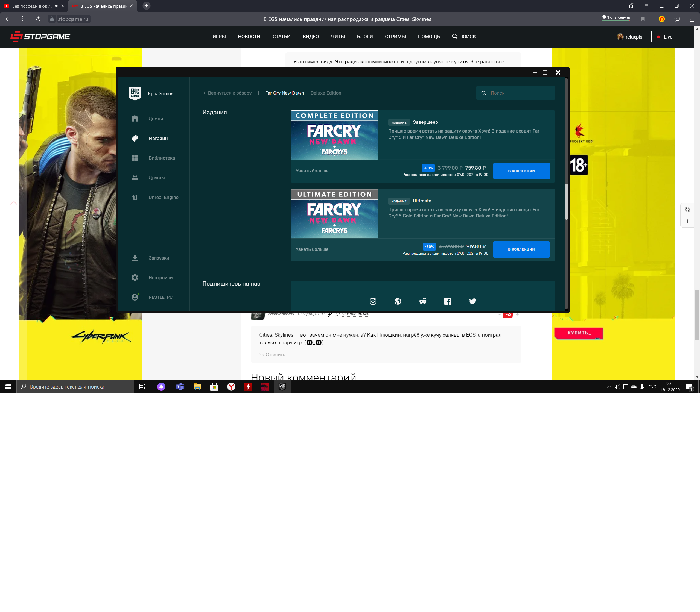Screen dimensions: 700x612
Task: Click Узнать больше for Complete Edition
Action: pos(312,171)
